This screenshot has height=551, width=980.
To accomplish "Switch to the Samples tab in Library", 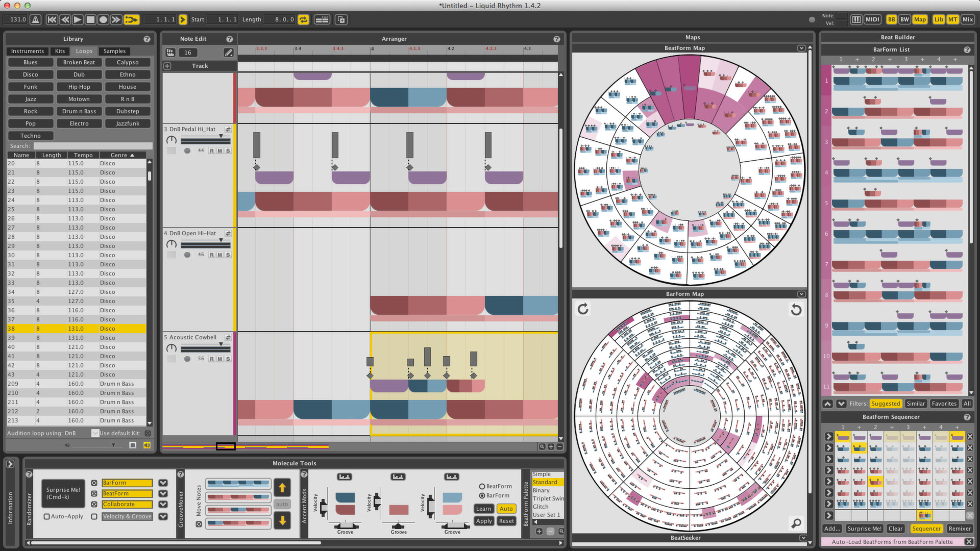I will pos(114,51).
